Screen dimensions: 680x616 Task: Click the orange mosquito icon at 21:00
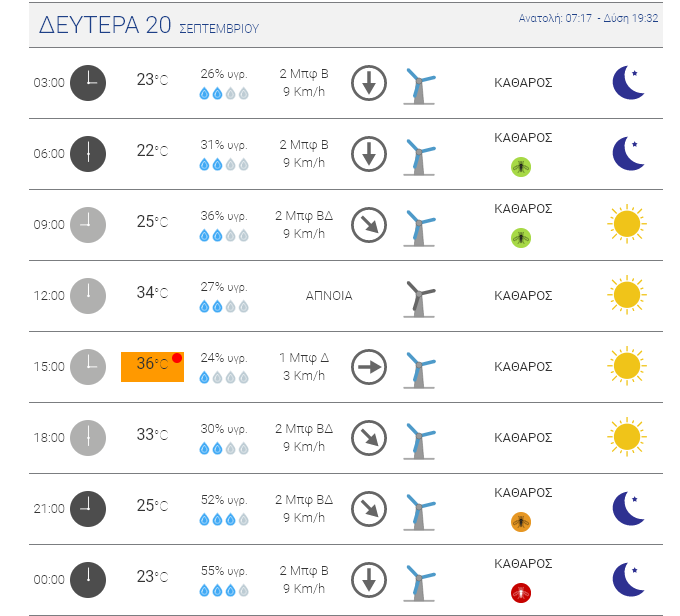coord(521,521)
